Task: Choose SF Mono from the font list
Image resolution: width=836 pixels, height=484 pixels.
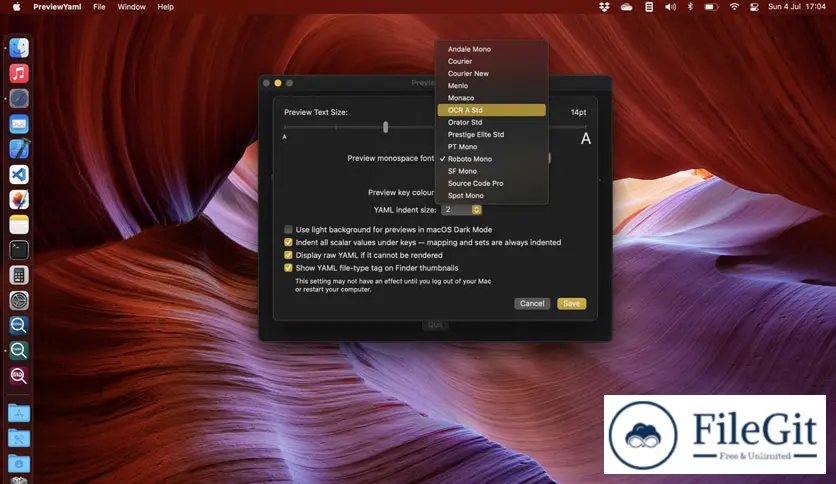Action: click(x=492, y=171)
